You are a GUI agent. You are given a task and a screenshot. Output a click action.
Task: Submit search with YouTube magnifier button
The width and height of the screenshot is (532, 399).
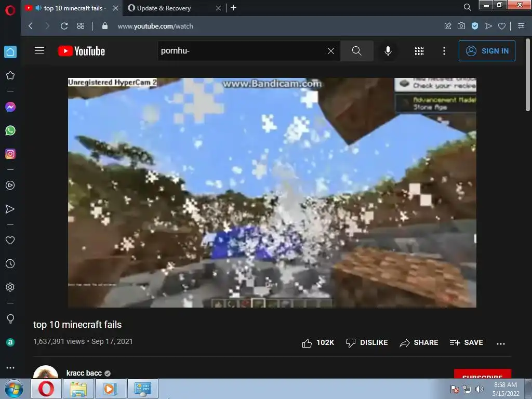click(356, 51)
